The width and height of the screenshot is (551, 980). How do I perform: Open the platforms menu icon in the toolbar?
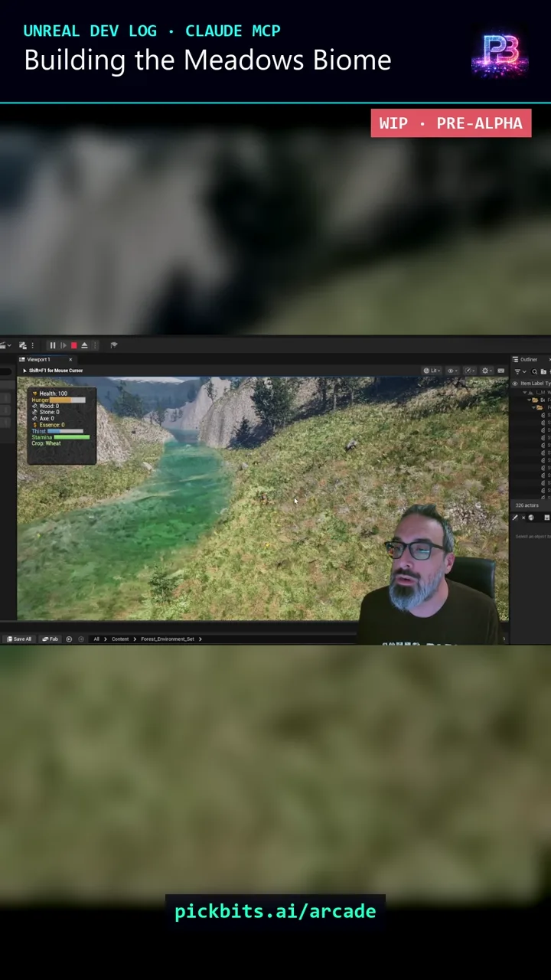point(113,345)
